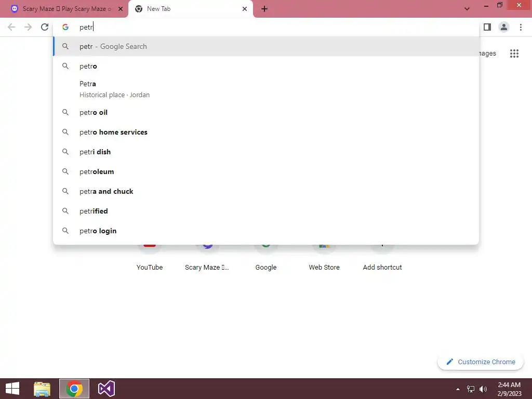Click the Chrome taskbar icon
532x399 pixels.
pos(74,389)
